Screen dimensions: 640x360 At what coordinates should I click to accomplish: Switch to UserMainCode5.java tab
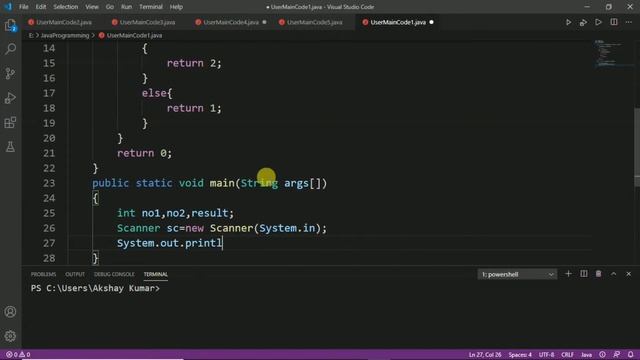click(x=314, y=22)
